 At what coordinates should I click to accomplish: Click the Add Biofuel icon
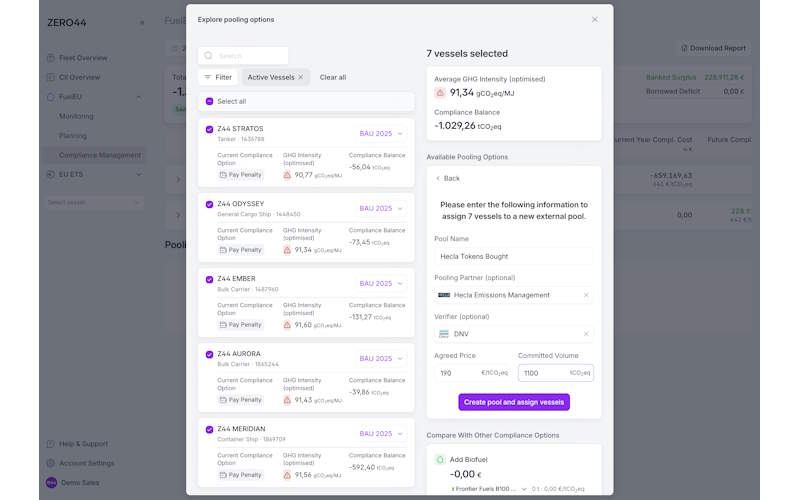(440, 460)
